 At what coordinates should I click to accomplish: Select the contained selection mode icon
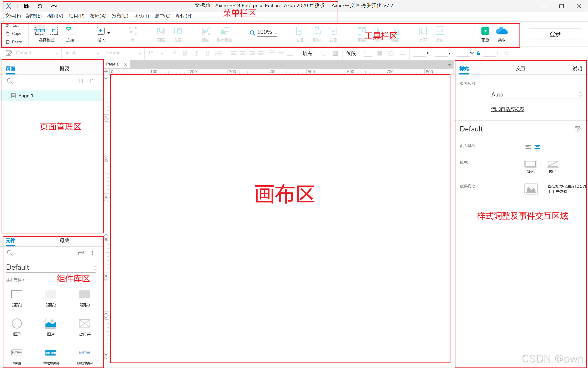[54, 31]
